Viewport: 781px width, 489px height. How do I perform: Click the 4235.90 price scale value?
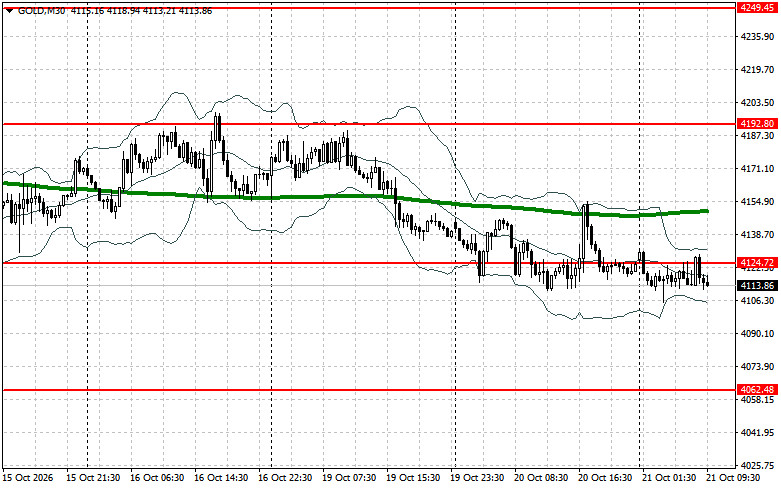click(x=757, y=37)
